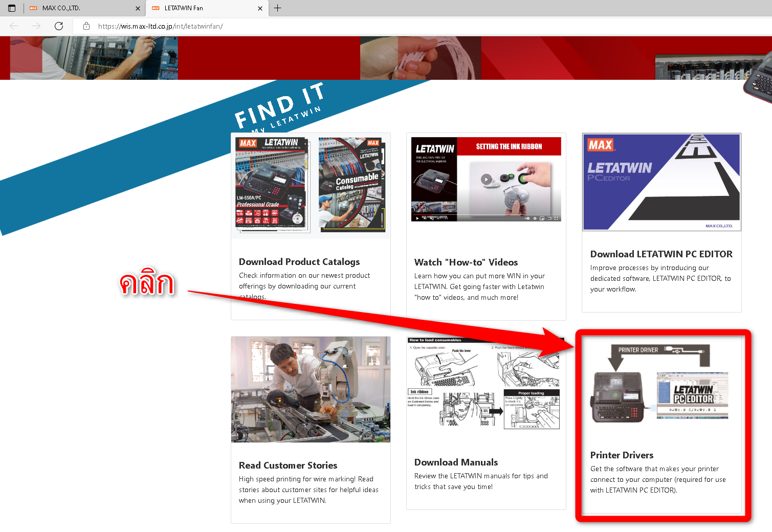Viewport: 772px width, 532px height.
Task: Open a new browser tab
Action: coord(278,8)
